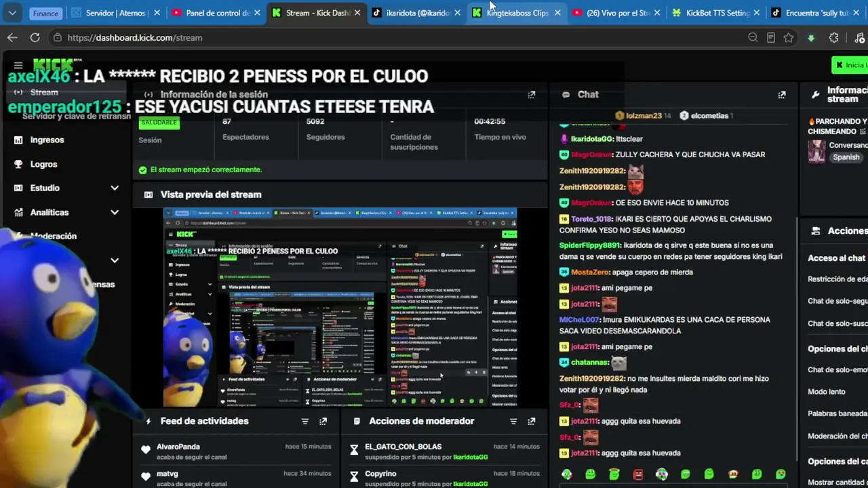868x488 pixels.
Task: Open filter options for Acciones de moderador
Action: pyautogui.click(x=513, y=422)
